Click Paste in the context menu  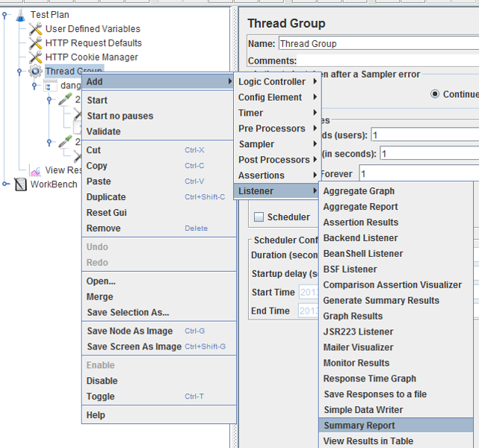(159, 181)
